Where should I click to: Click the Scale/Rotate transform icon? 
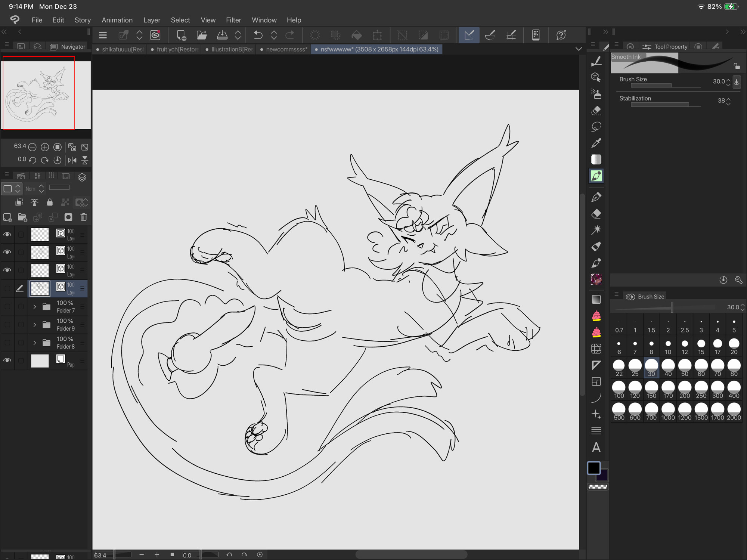(x=377, y=35)
